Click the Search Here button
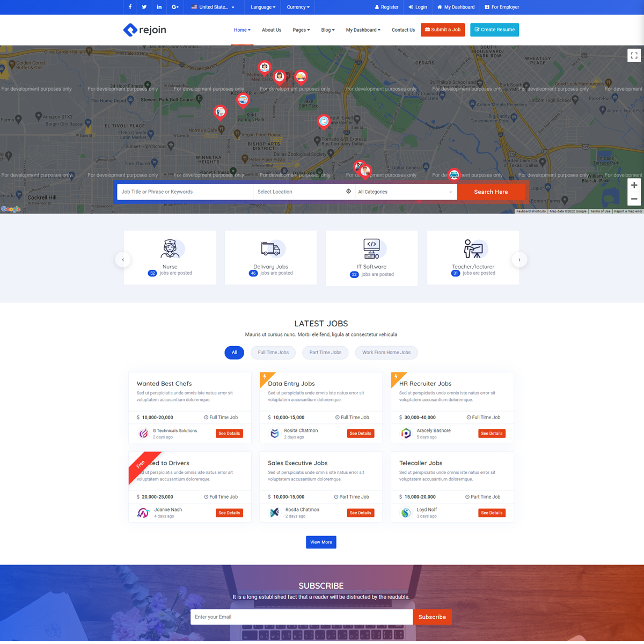644x644 pixels. pyautogui.click(x=491, y=192)
